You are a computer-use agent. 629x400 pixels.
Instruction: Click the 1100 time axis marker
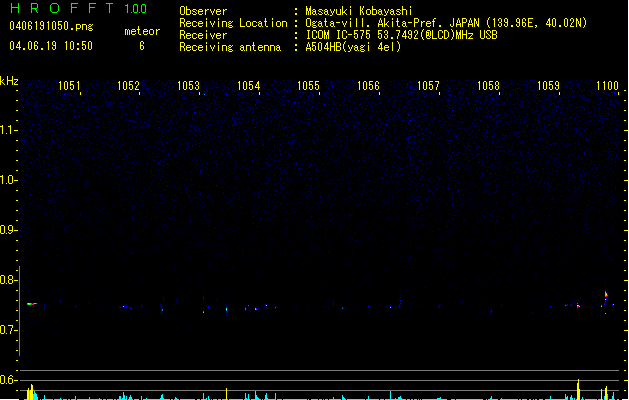pyautogui.click(x=607, y=86)
